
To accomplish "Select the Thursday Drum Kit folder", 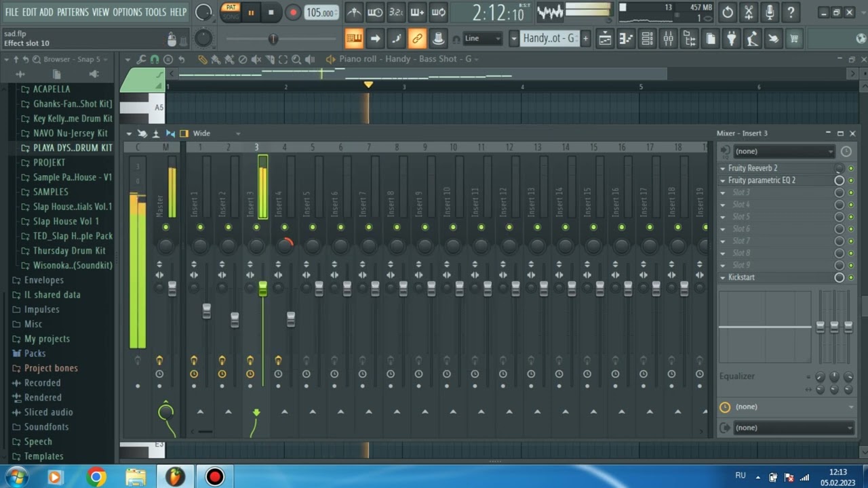I will click(x=68, y=251).
